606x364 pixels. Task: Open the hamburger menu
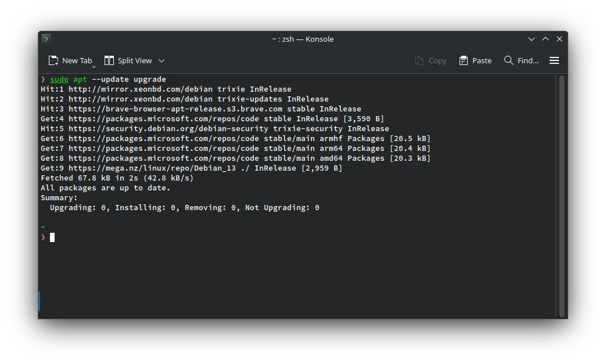554,60
